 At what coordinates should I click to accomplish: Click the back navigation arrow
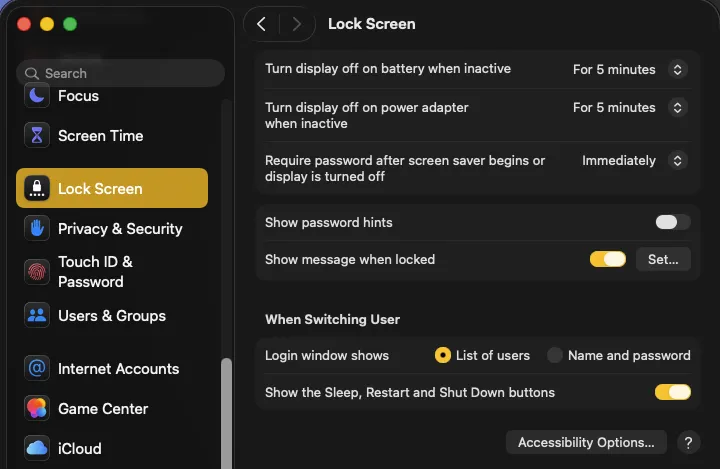[x=261, y=24]
